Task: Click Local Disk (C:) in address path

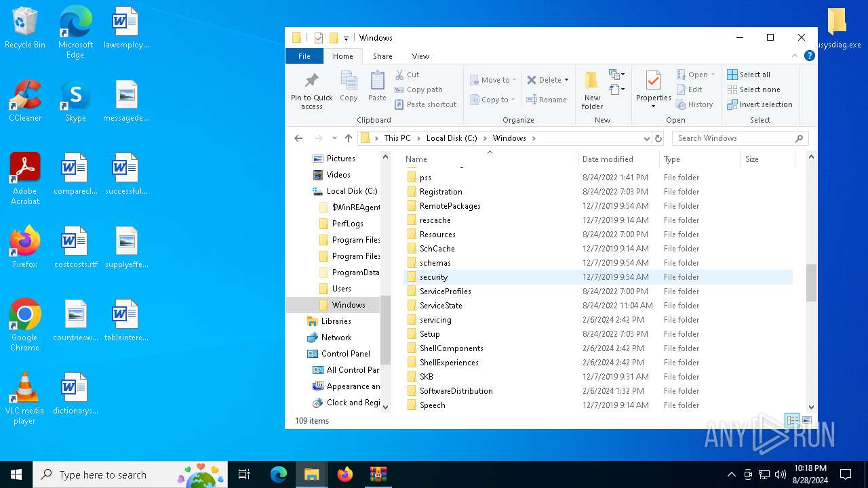Action: pyautogui.click(x=452, y=138)
